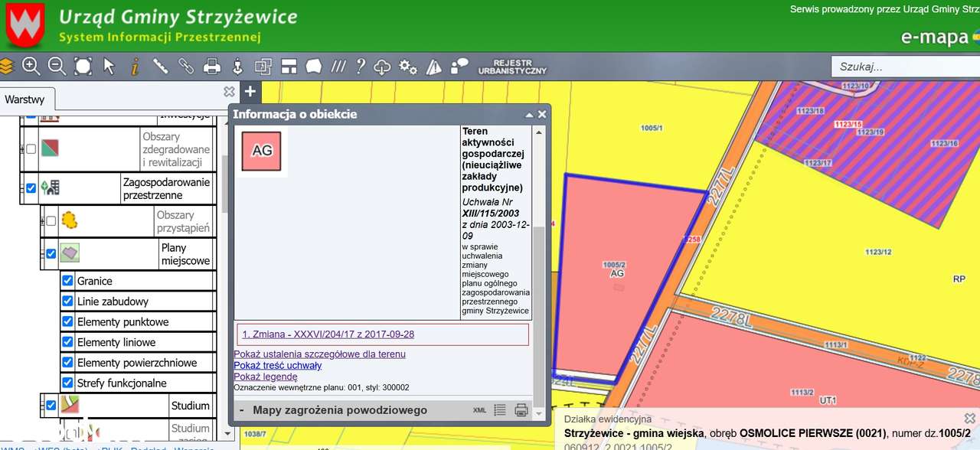Open the print map tool in toolbar
Image resolution: width=980 pixels, height=450 pixels.
coord(212,67)
